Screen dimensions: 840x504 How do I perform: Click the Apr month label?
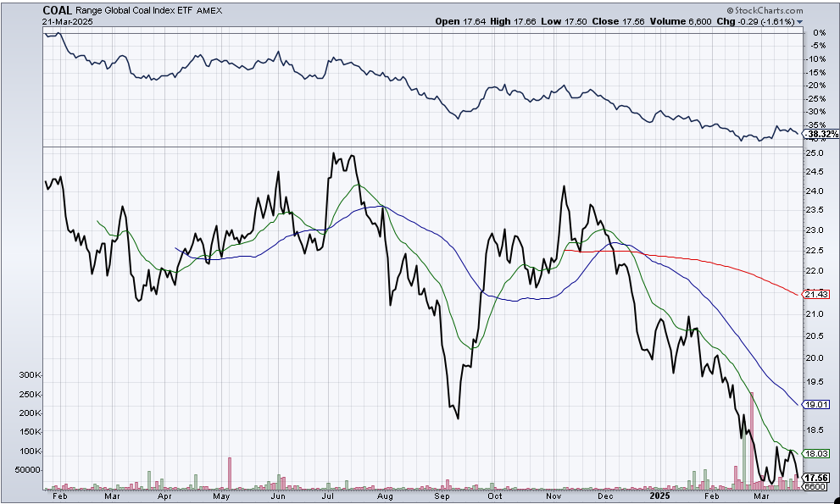coord(164,496)
